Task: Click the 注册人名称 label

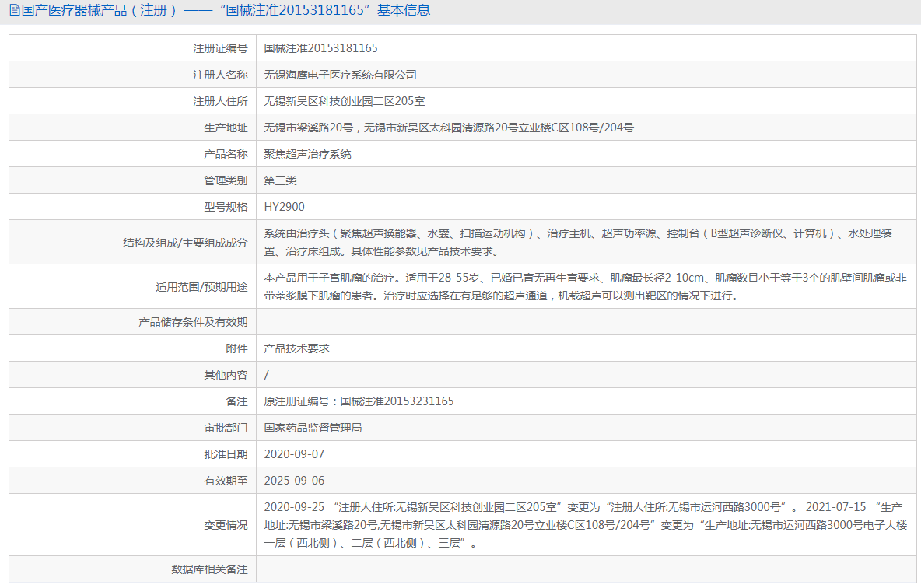Action: coord(220,75)
